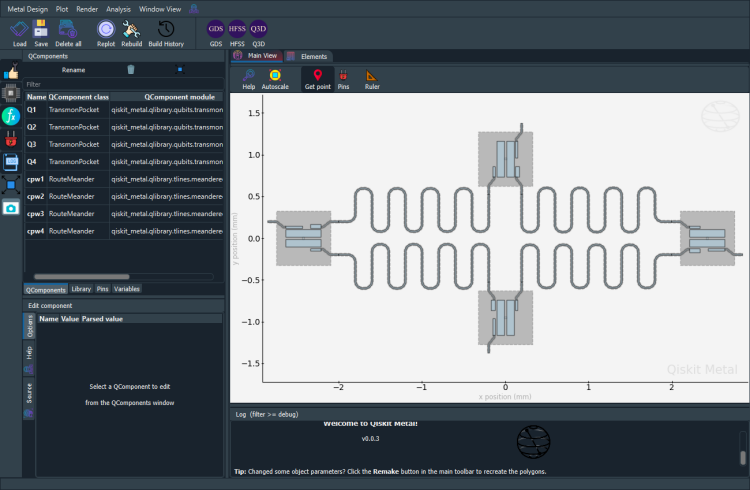The height and width of the screenshot is (490, 750).
Task: Replot the design
Action: tap(106, 33)
